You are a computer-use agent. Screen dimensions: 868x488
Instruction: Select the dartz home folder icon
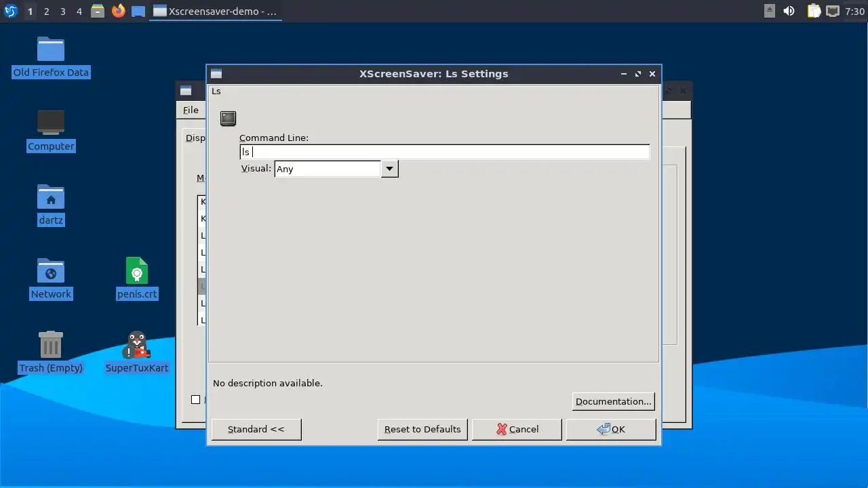(x=51, y=197)
